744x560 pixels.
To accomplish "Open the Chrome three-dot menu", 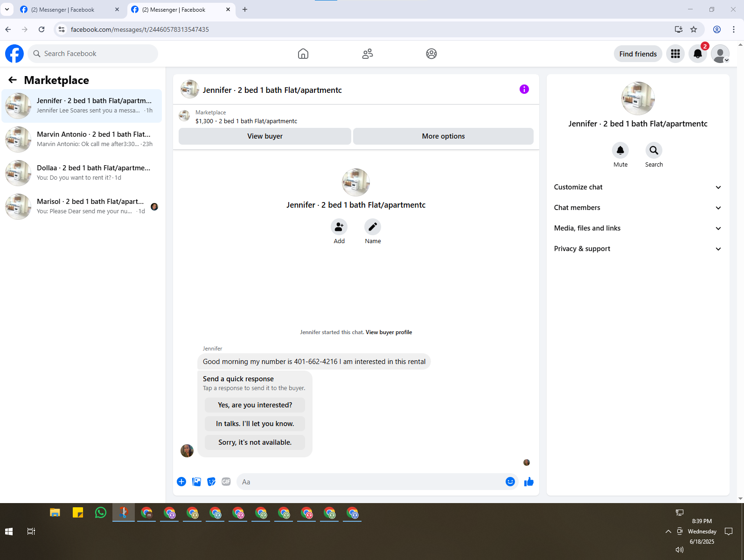I will coord(734,29).
